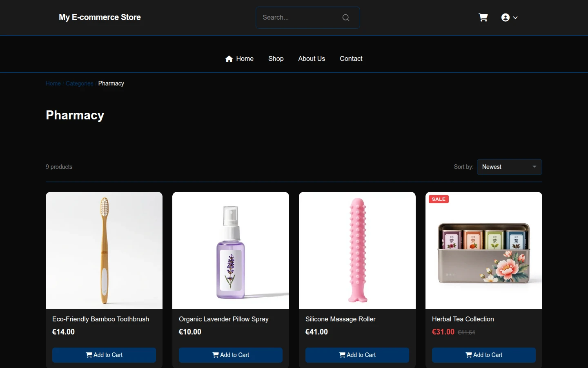Click the Home house icon in navigation
Viewport: 588px width, 368px height.
click(x=229, y=59)
